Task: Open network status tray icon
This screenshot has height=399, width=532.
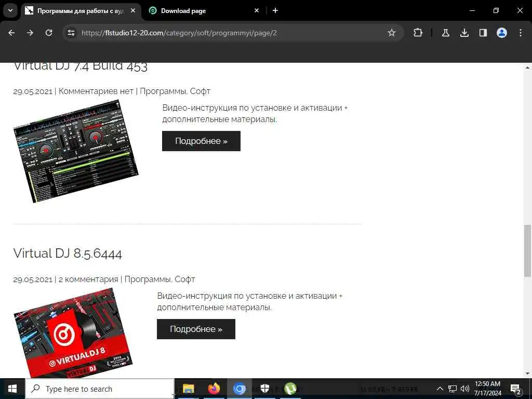Action: coord(453,389)
